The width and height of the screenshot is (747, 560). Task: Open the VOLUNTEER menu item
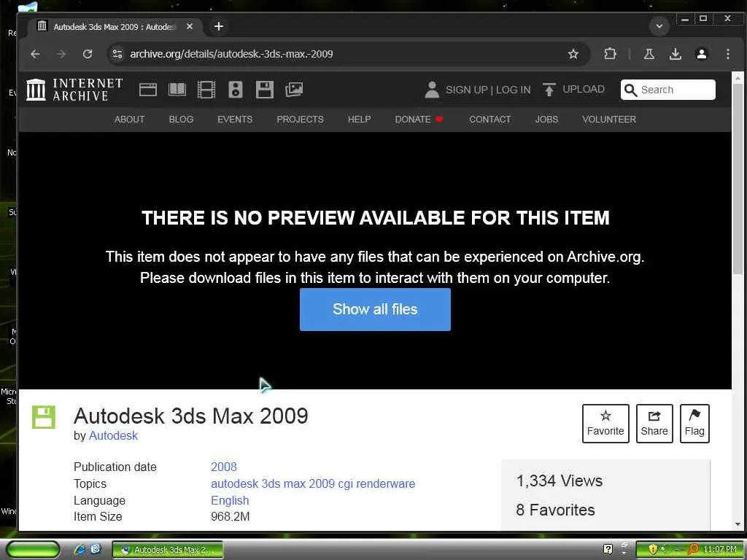click(609, 120)
